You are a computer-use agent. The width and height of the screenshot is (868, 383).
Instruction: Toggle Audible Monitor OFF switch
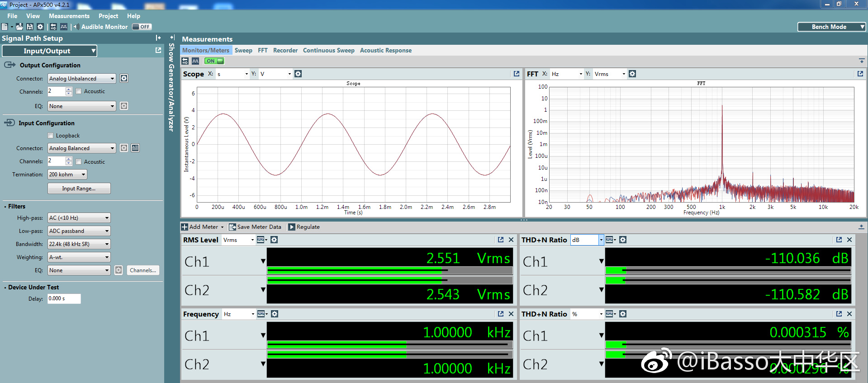tap(142, 27)
